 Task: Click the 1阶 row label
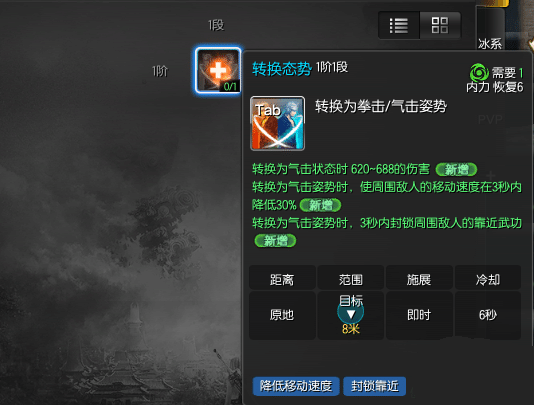160,71
